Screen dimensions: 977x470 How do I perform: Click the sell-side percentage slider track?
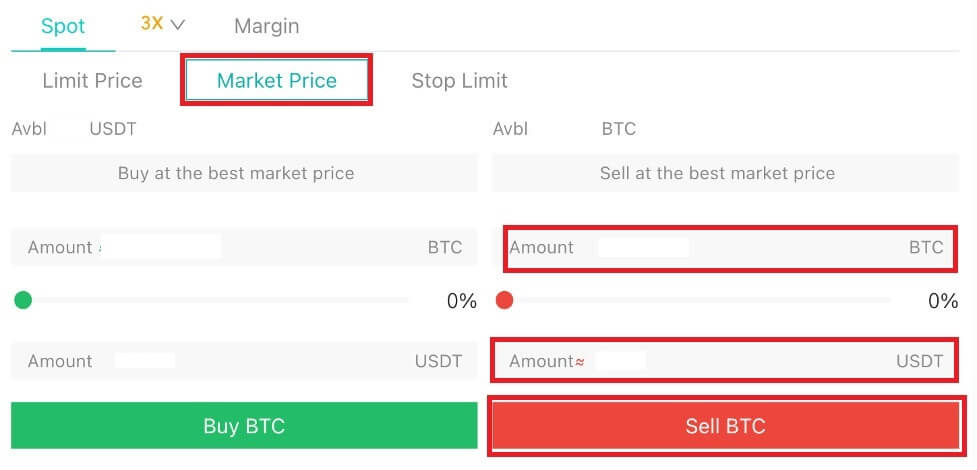click(700, 300)
